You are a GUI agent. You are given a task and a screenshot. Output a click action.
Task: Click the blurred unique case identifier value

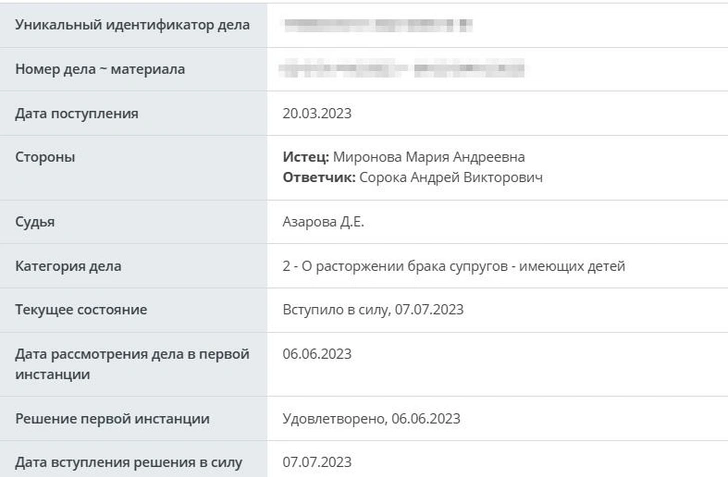[377, 25]
